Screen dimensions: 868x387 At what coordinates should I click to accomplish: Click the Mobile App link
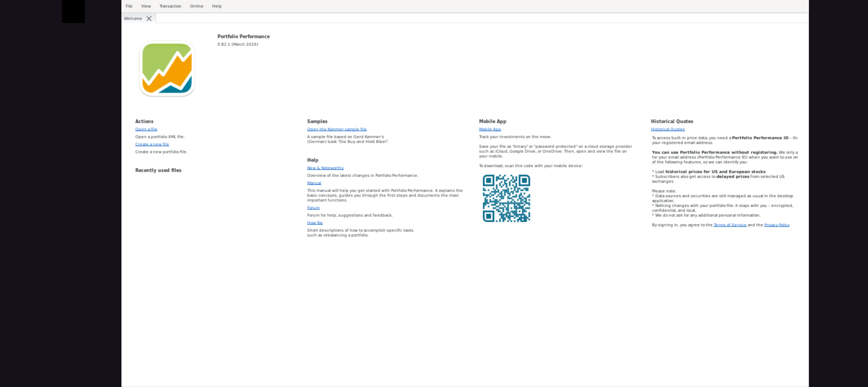pyautogui.click(x=490, y=129)
